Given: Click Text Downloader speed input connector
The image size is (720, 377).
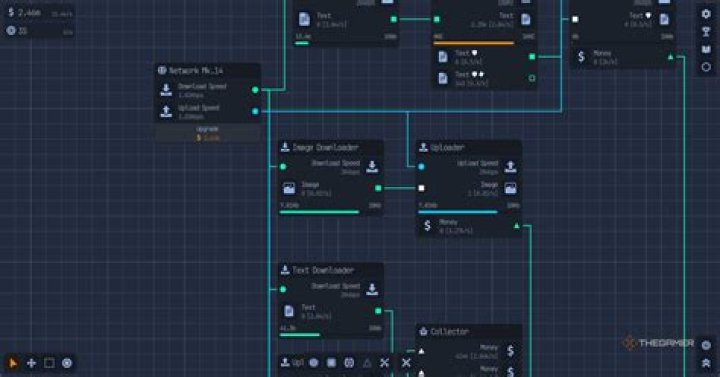Looking at the screenshot, I should point(283,290).
